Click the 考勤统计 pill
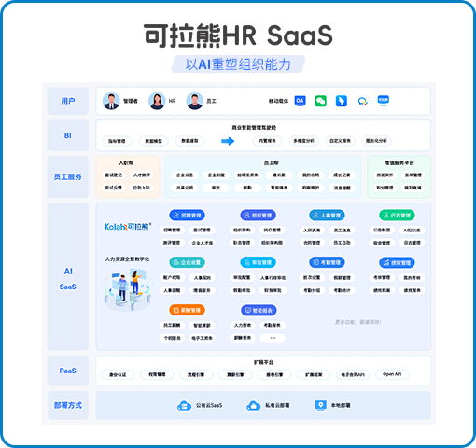The width and height of the screenshot is (476, 448). [x=343, y=290]
